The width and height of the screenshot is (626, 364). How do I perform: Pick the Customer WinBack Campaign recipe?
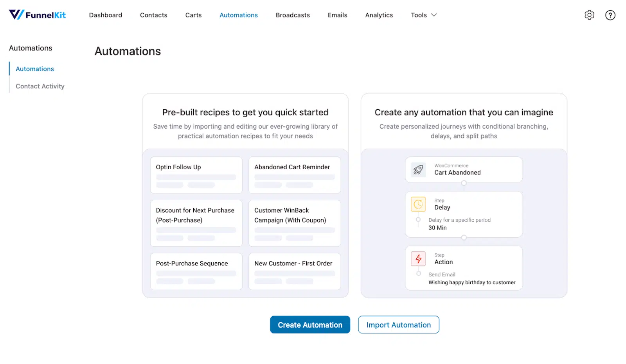295,223
